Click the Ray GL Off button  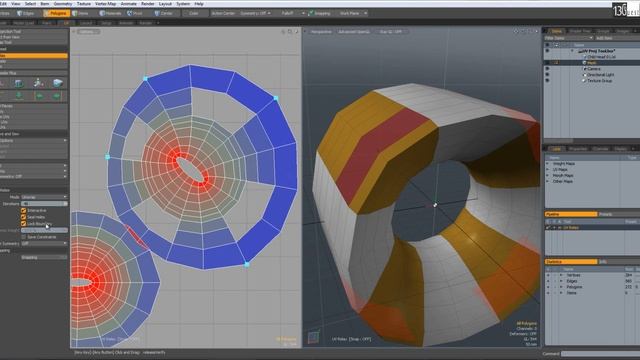point(391,32)
